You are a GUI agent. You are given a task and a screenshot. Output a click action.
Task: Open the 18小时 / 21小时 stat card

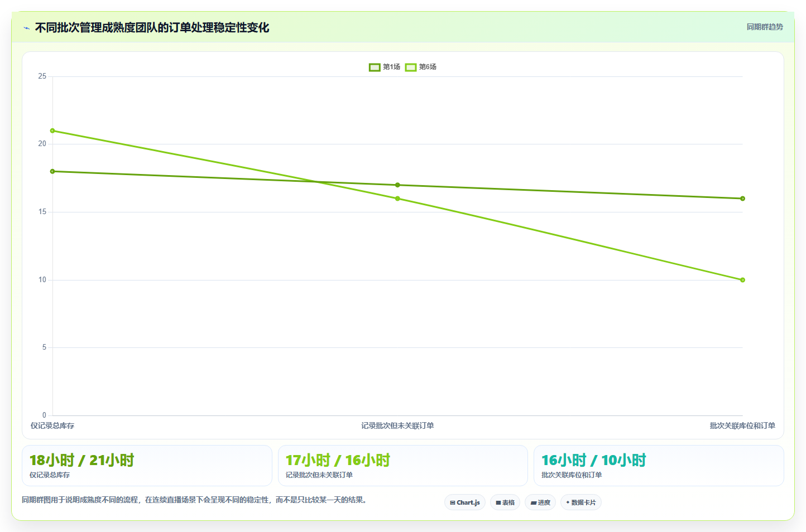coord(147,466)
